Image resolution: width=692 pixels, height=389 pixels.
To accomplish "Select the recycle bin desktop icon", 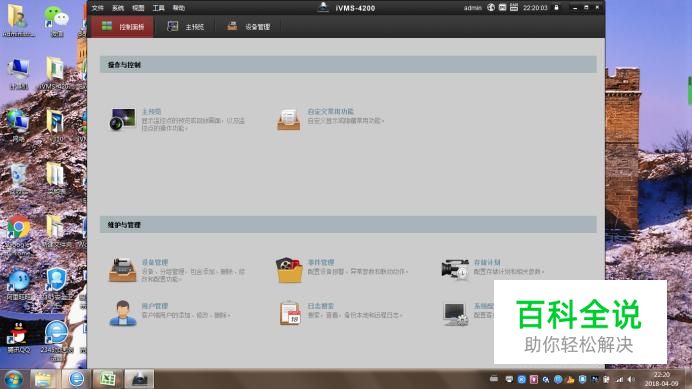I will click(19, 179).
